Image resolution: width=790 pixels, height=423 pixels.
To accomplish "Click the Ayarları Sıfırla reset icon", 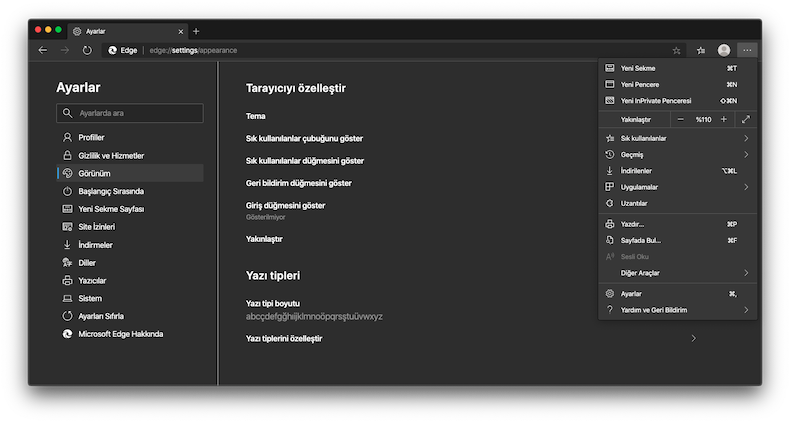I will coord(67,316).
